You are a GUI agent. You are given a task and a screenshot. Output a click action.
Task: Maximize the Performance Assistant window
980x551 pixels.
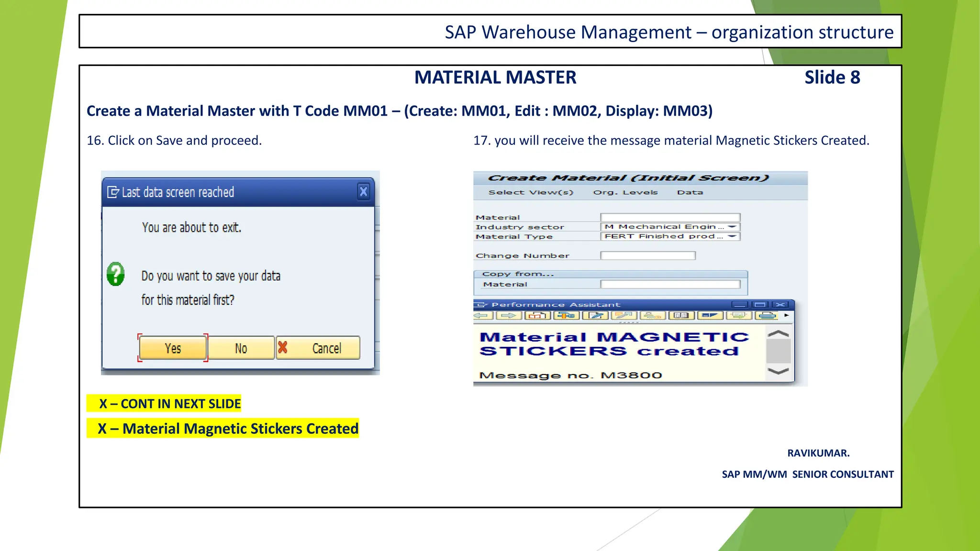click(760, 305)
